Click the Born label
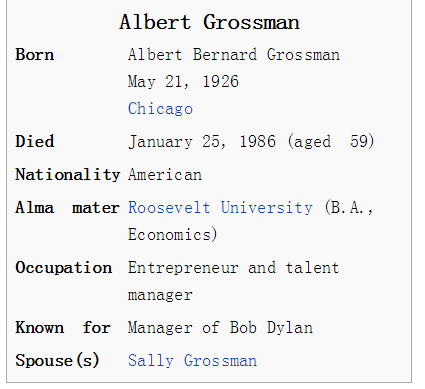The image size is (425, 389). click(x=35, y=55)
